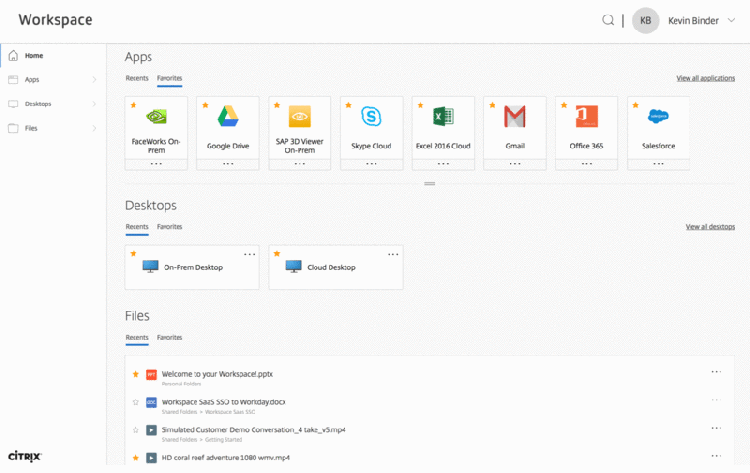This screenshot has width=750, height=473.
Task: Launch Office 365 app icon
Action: [586, 116]
